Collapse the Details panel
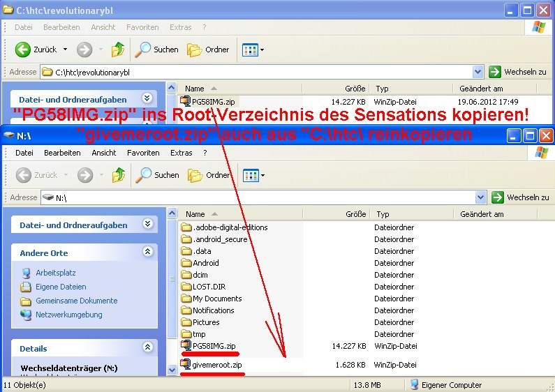The height and width of the screenshot is (392, 555). pos(147,348)
